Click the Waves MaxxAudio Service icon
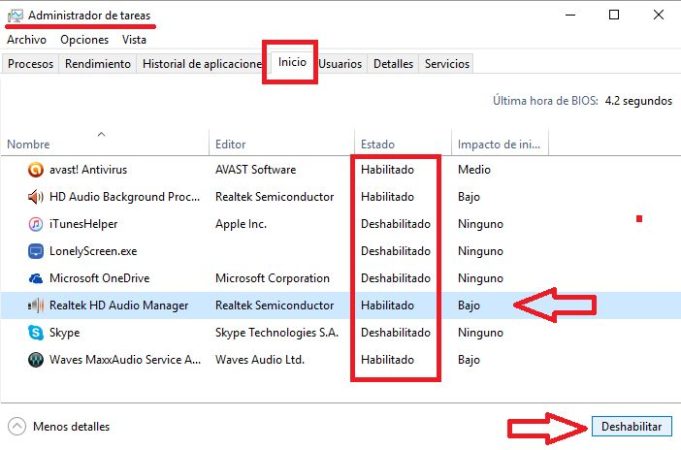Screen dimensions: 681x450 [36, 359]
